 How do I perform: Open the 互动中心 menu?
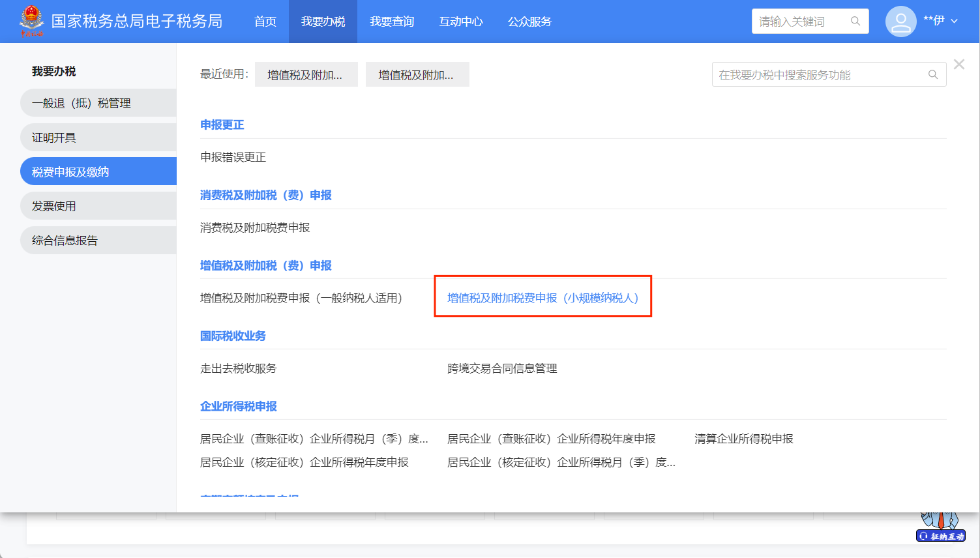461,22
